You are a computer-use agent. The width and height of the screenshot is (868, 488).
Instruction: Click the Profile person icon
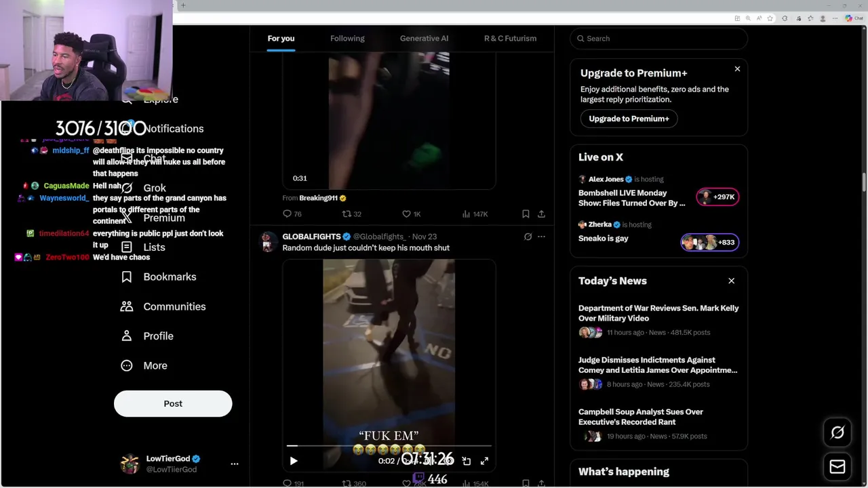coord(127,336)
